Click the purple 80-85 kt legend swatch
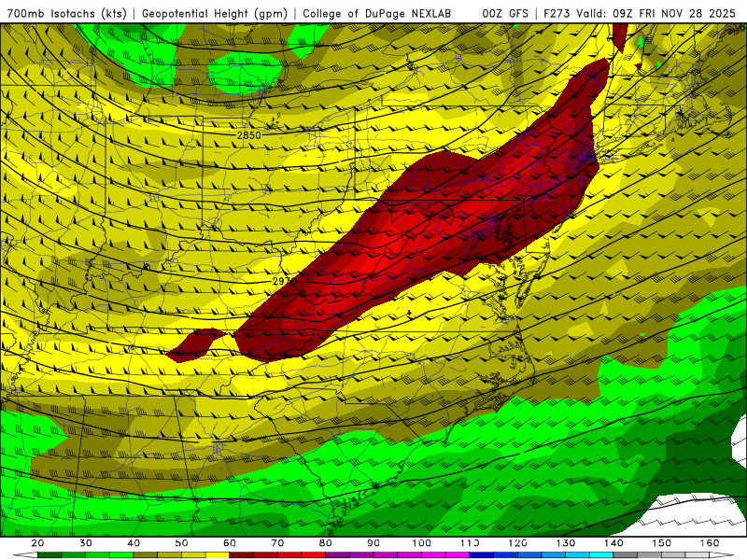747x560 pixels. click(x=337, y=555)
